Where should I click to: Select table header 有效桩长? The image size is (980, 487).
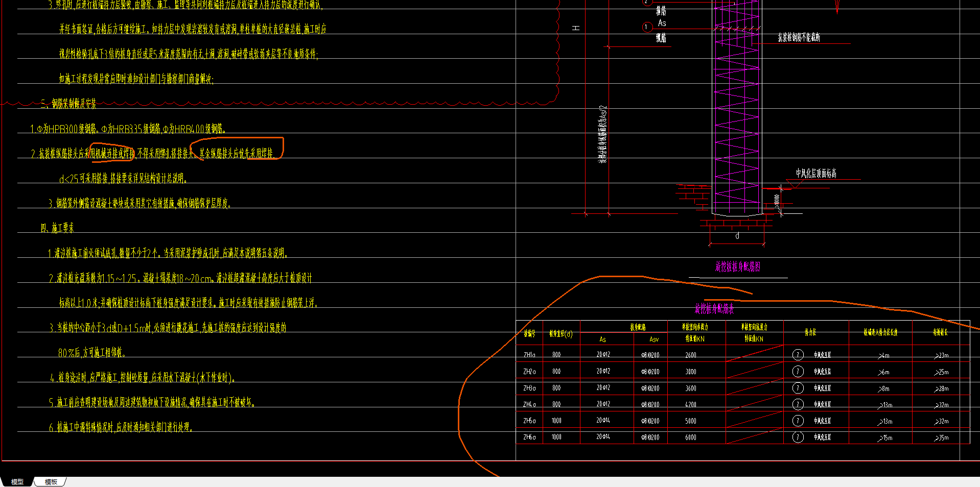click(x=940, y=333)
